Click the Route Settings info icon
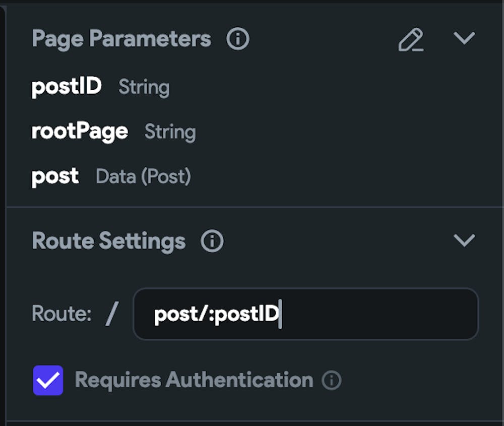 click(x=212, y=241)
